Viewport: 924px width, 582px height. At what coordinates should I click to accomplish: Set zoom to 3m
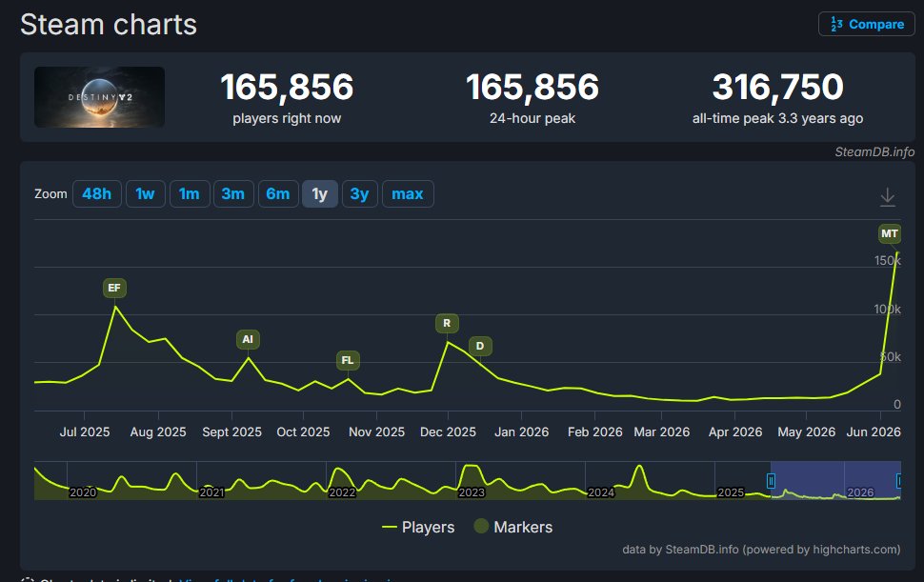[233, 193]
